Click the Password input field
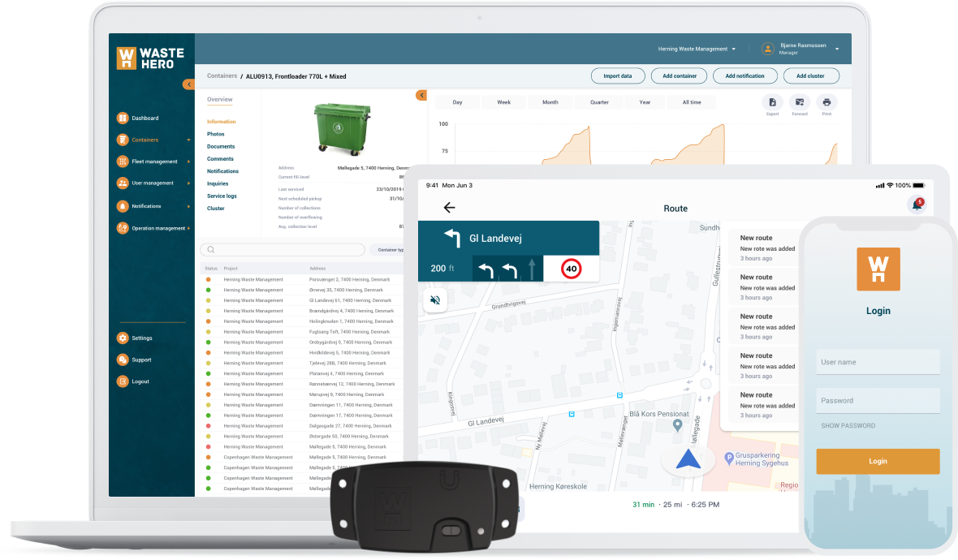This screenshot has width=958, height=560. (x=878, y=399)
